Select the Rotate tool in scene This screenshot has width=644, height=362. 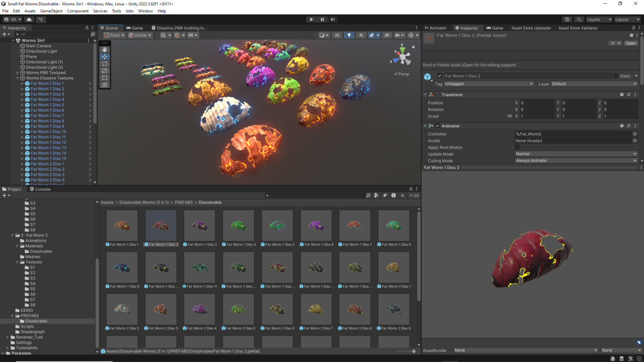click(105, 64)
